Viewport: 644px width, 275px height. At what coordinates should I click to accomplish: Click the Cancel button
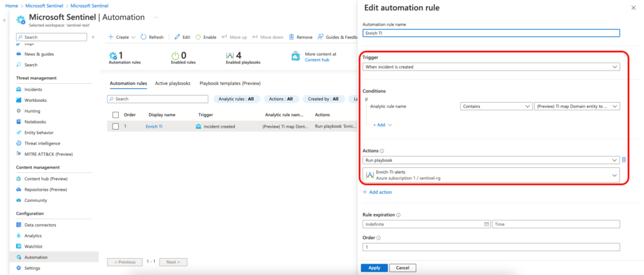pyautogui.click(x=402, y=267)
